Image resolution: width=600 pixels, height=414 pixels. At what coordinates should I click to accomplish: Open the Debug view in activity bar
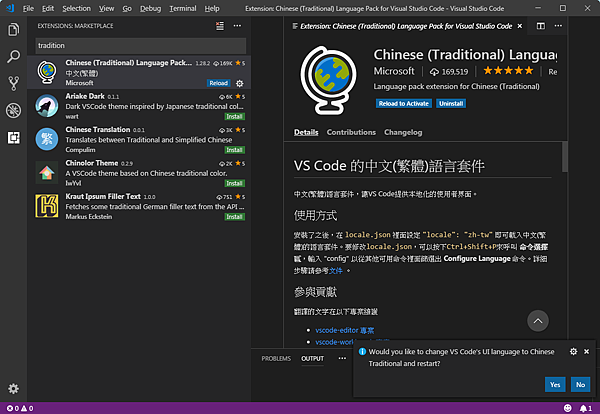click(x=13, y=111)
